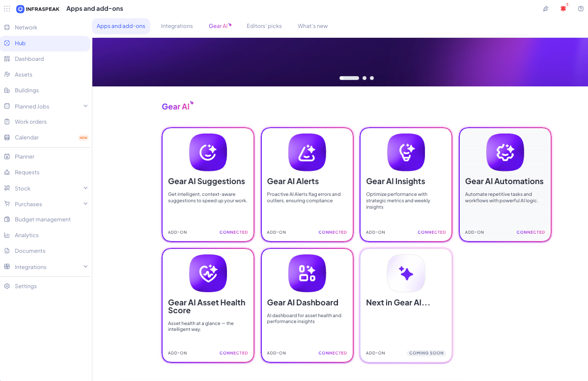Screen dimensions: 588x381
Task: Expand the Planned Jobs chevron
Action: point(85,106)
